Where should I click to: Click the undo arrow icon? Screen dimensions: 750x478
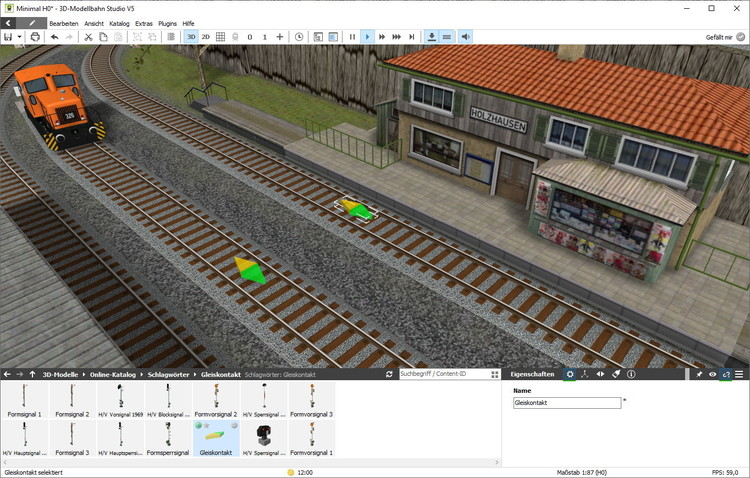[x=54, y=37]
